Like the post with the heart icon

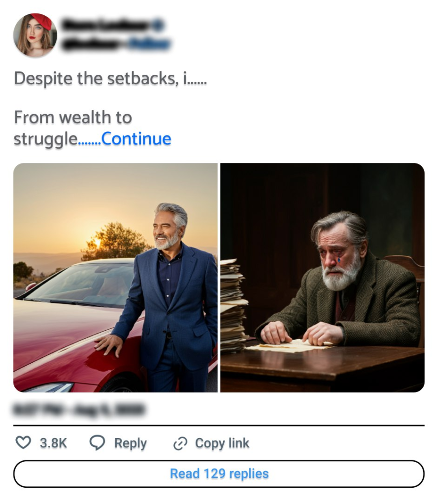click(x=23, y=443)
